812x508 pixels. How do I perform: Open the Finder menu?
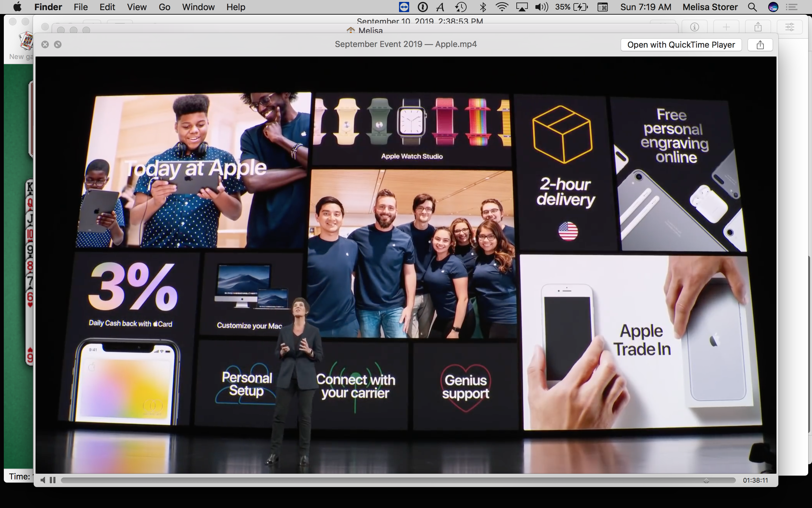click(x=48, y=7)
